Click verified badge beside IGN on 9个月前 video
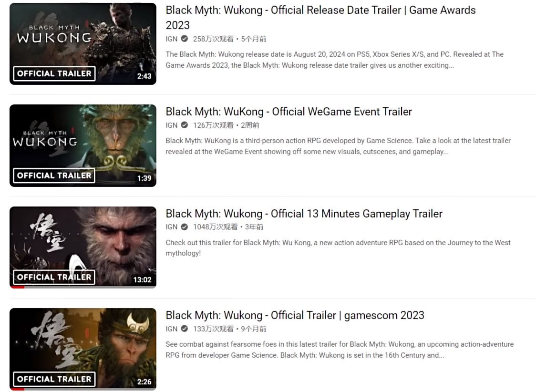 184,329
